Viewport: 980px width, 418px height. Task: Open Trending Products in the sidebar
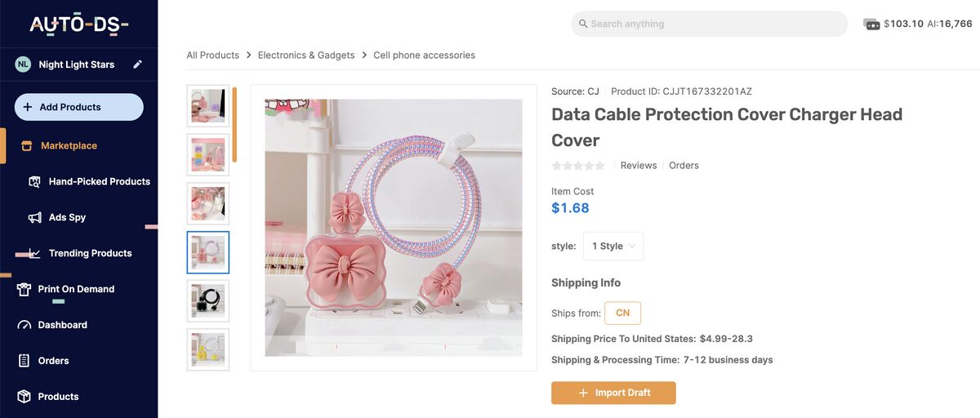90,253
